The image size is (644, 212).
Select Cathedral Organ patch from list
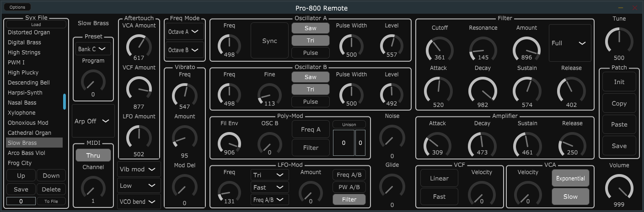35,133
